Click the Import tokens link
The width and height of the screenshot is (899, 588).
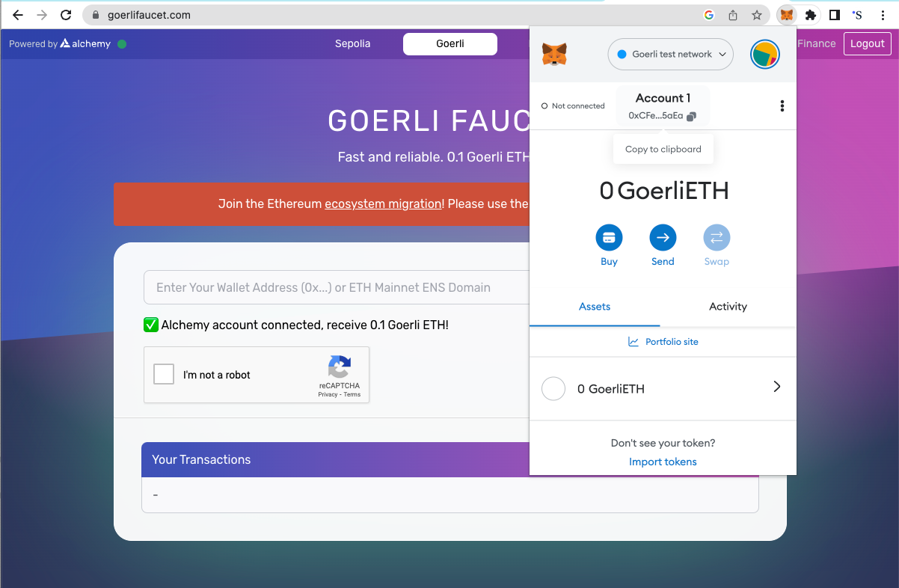point(663,462)
